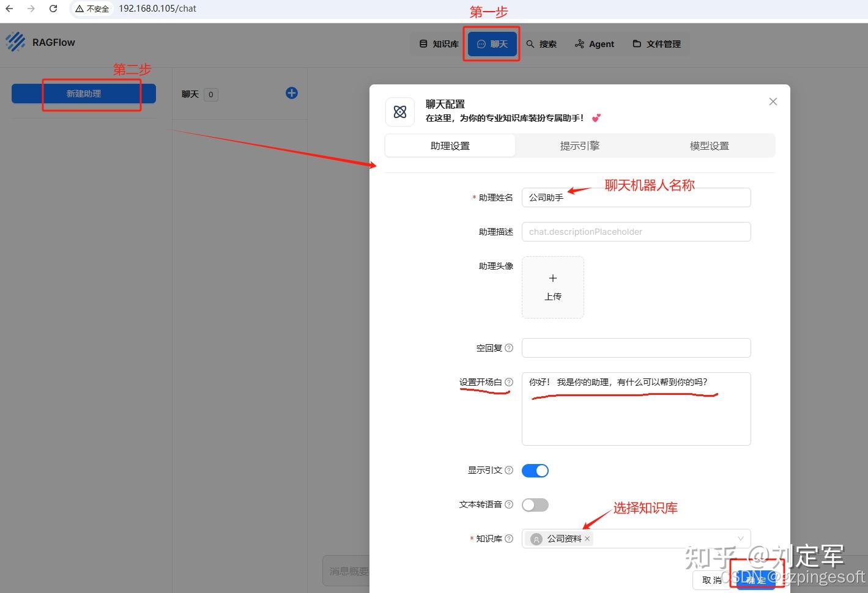Close the 聊天配置 dialog
This screenshot has height=593, width=868.
(x=773, y=101)
